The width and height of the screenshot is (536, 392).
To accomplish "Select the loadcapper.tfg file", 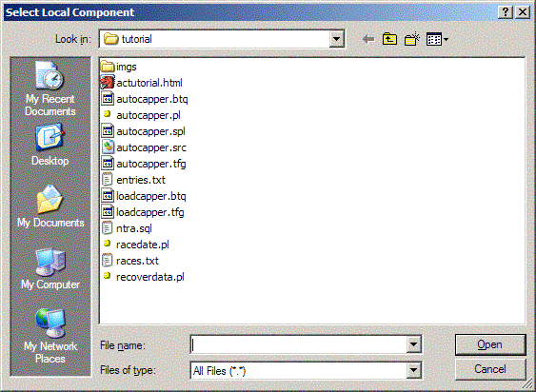I will point(143,212).
